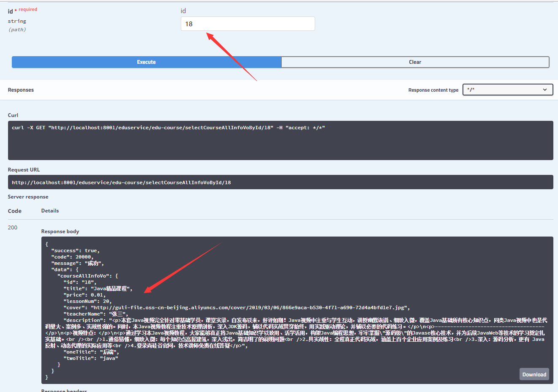
Task: Click the Details column header
Action: (x=50, y=211)
